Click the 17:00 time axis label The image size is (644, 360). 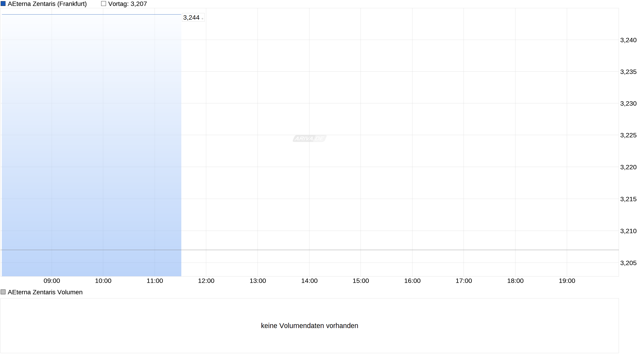click(464, 281)
